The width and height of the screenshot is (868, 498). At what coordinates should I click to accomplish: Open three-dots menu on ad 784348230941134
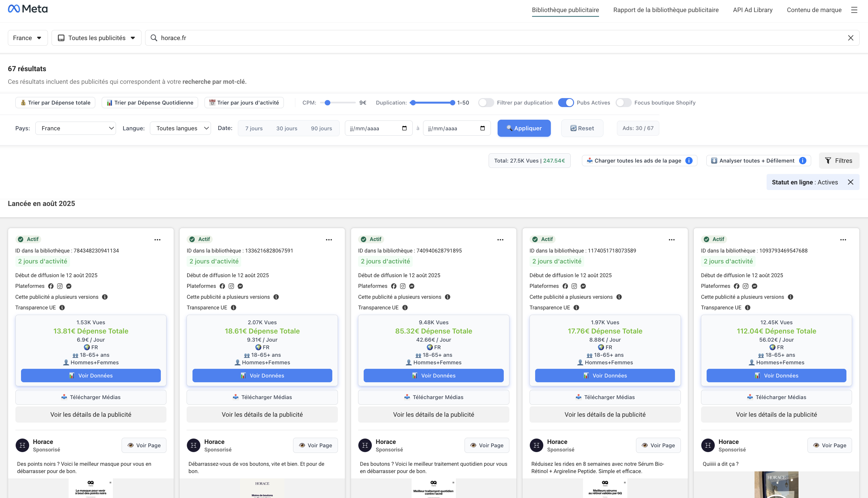tap(157, 240)
